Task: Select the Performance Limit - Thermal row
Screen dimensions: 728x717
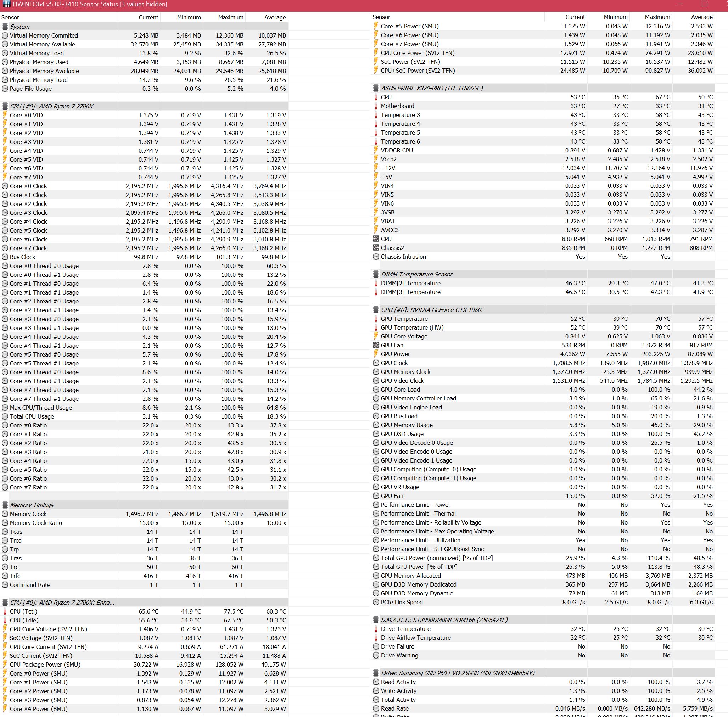Action: [x=418, y=514]
